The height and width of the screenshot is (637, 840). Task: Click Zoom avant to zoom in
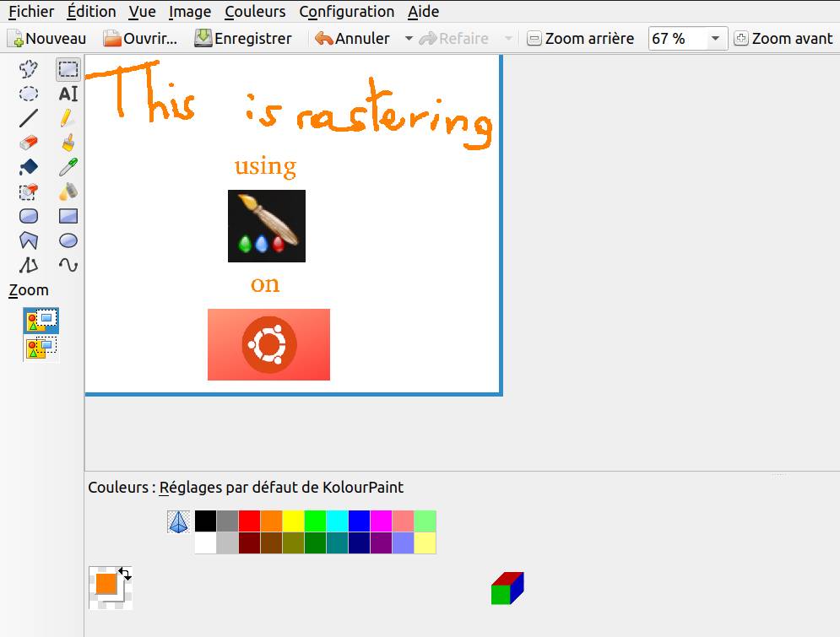[783, 39]
